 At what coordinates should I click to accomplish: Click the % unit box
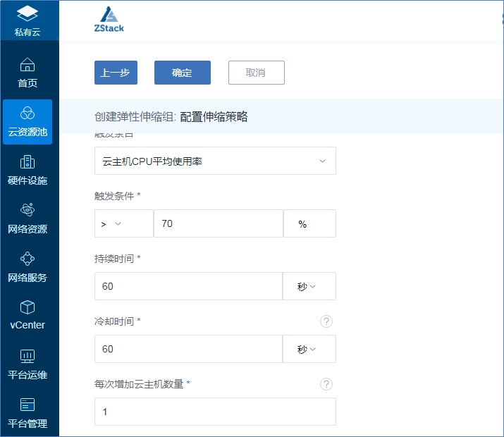[x=309, y=223]
